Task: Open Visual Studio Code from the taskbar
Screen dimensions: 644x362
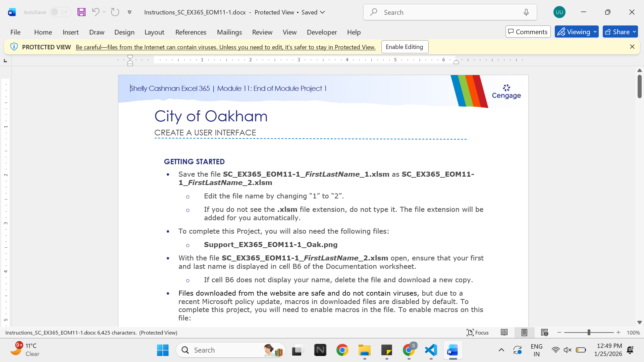Action: (x=431, y=350)
